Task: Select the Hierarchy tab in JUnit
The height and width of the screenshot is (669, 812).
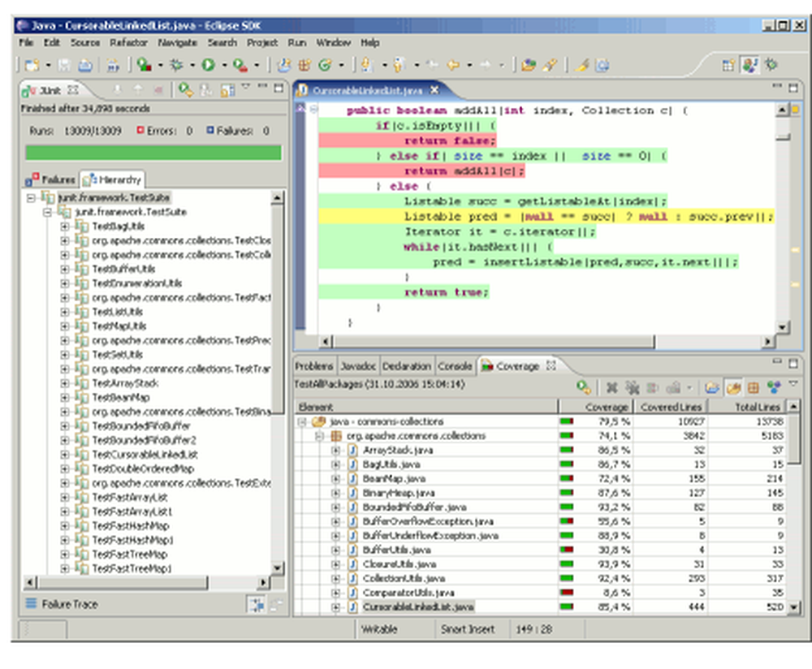Action: (112, 179)
